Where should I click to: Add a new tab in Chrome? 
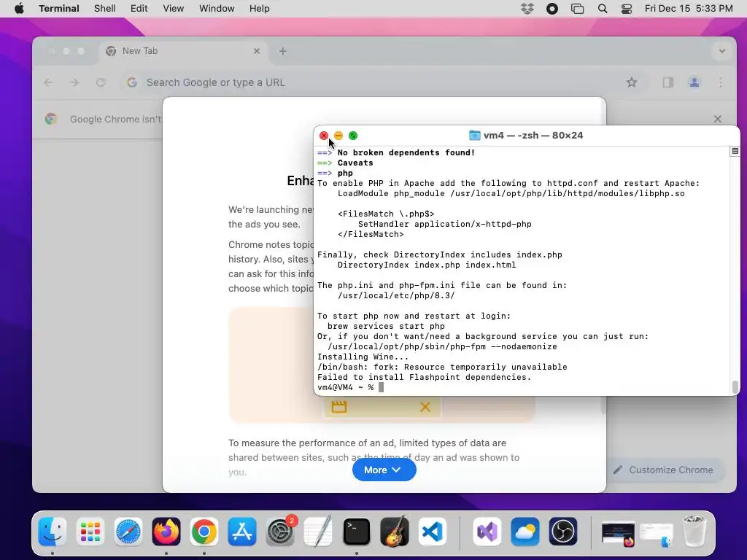coord(283,51)
